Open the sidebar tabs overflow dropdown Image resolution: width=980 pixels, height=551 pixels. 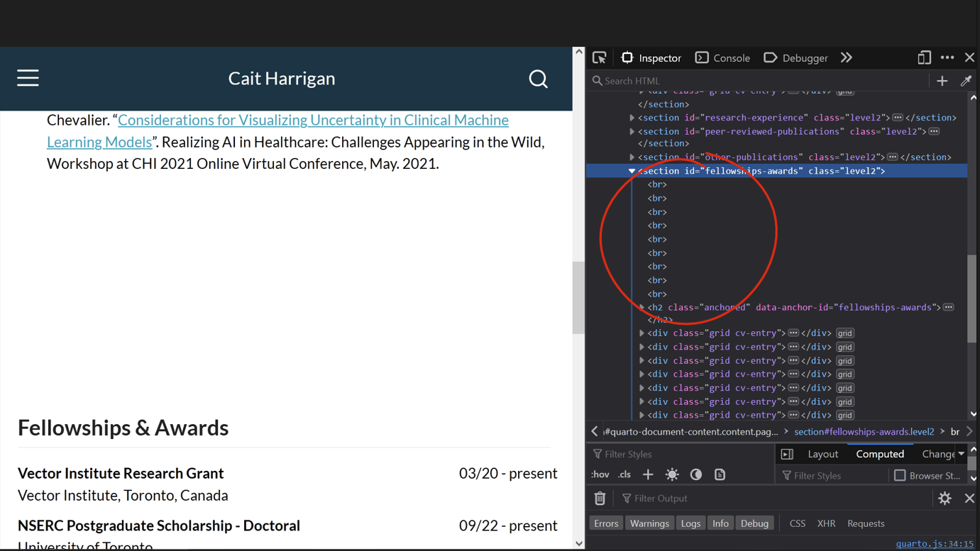click(962, 454)
